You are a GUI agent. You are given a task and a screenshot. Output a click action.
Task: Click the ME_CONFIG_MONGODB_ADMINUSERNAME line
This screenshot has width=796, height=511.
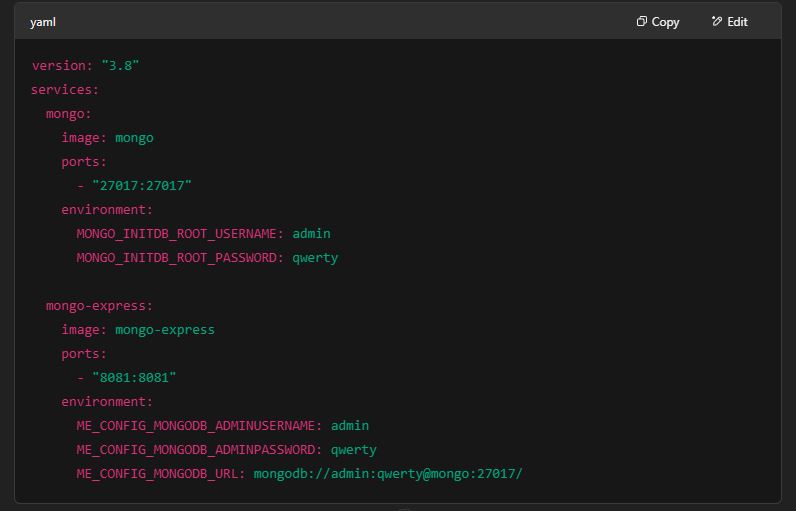pyautogui.click(x=223, y=426)
